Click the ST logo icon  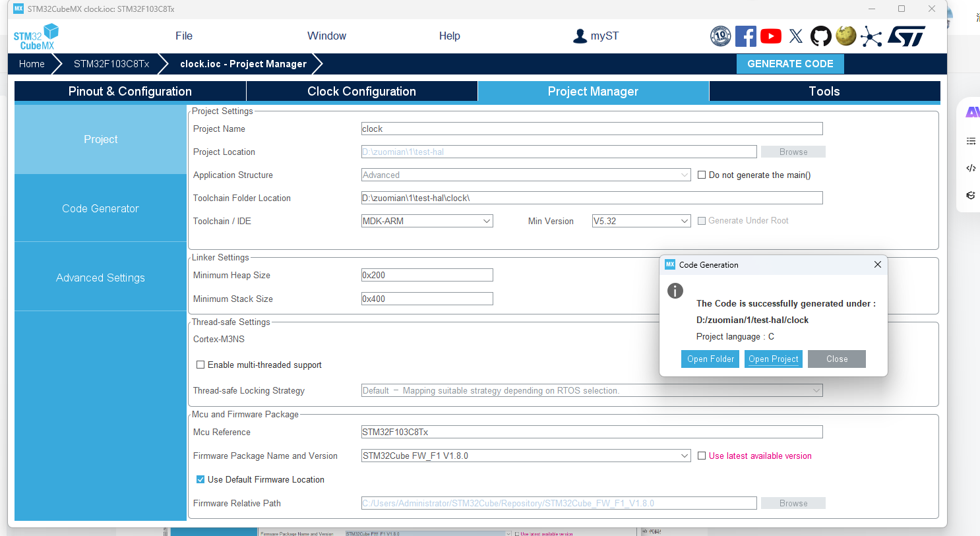906,36
